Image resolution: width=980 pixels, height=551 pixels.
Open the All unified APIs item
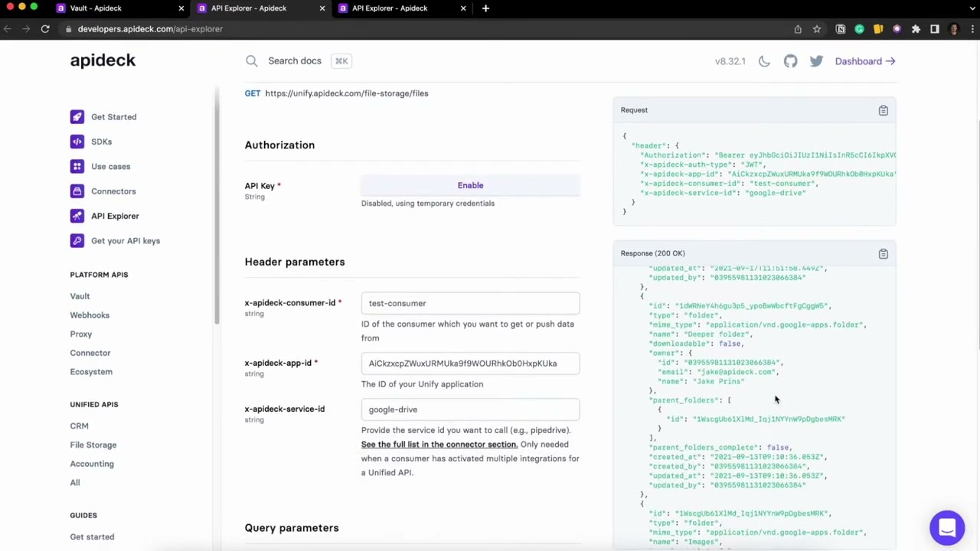(75, 483)
